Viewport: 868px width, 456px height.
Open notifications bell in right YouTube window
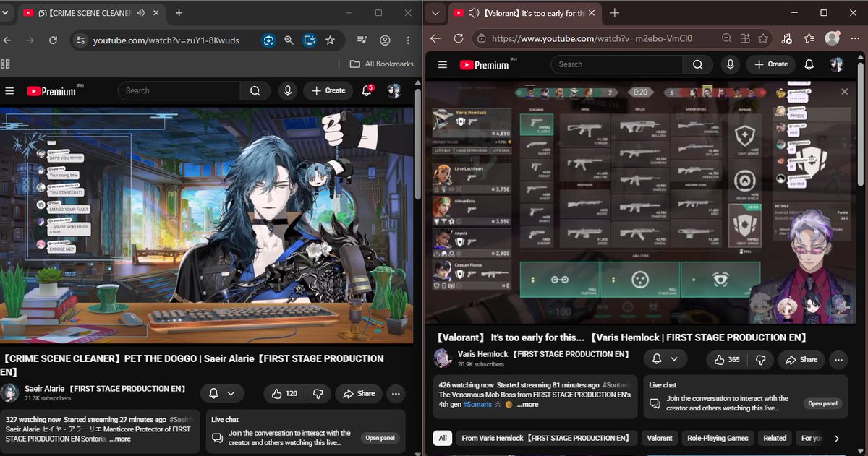(x=809, y=64)
